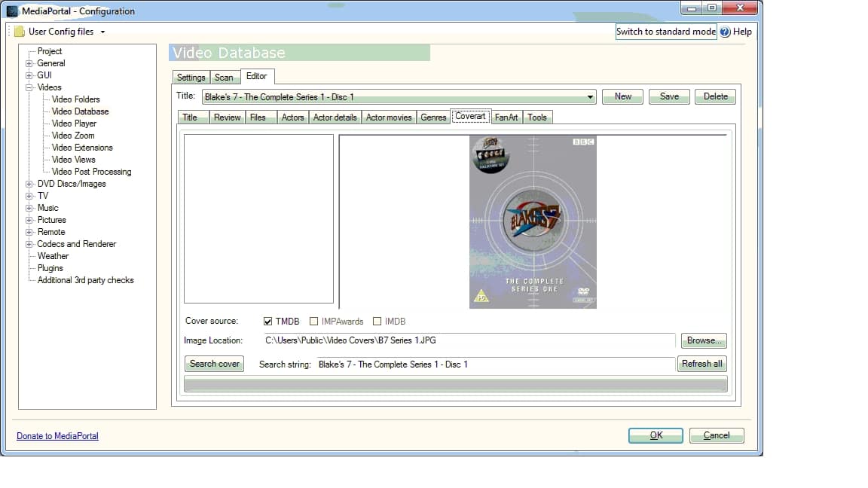Click the Blake's 7 cover art thumbnail
The width and height of the screenshot is (868, 488).
tap(533, 222)
